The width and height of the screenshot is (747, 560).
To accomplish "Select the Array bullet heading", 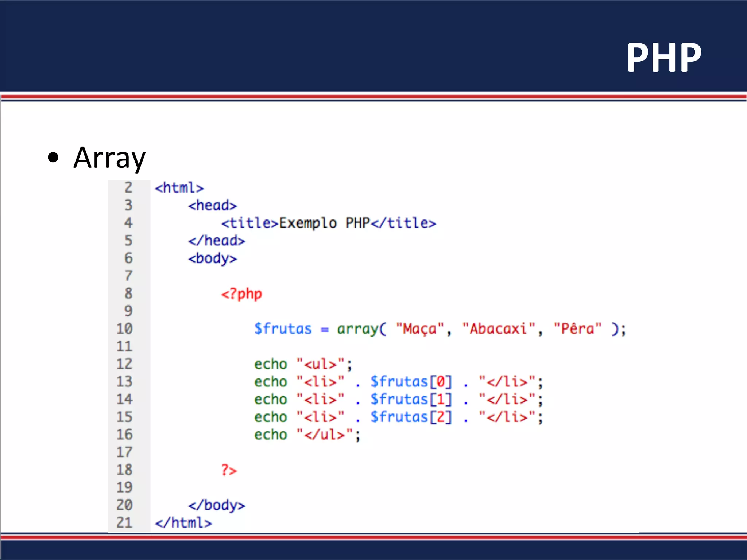I will click(x=109, y=158).
